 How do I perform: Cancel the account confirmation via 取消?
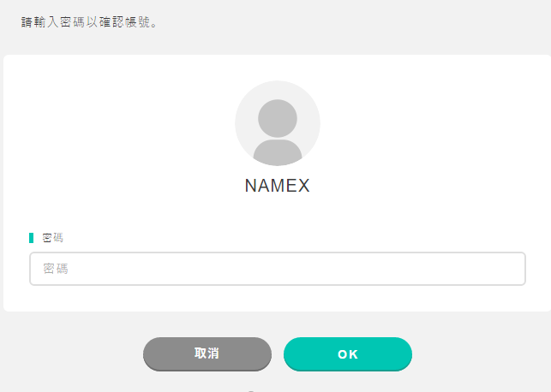point(207,354)
